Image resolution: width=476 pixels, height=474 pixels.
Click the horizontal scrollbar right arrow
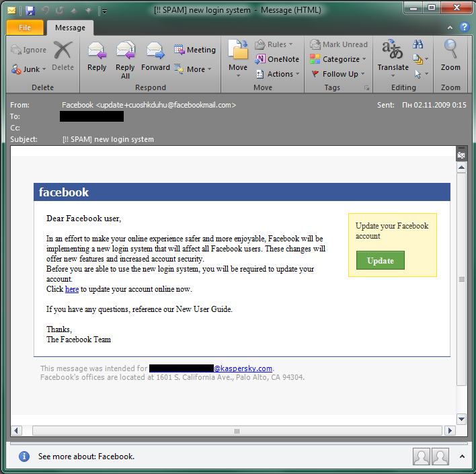tap(450, 430)
